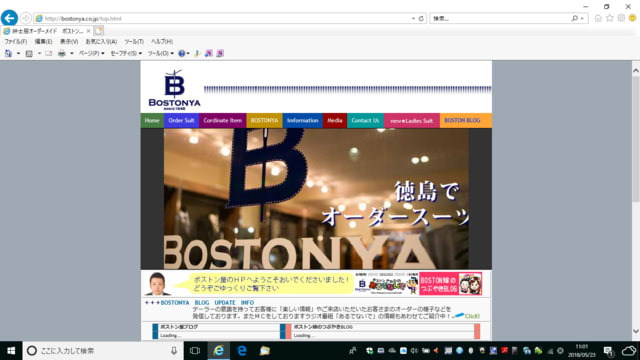The image size is (640, 360).
Task: Close the ボストン tab with its X
Action: click(88, 31)
